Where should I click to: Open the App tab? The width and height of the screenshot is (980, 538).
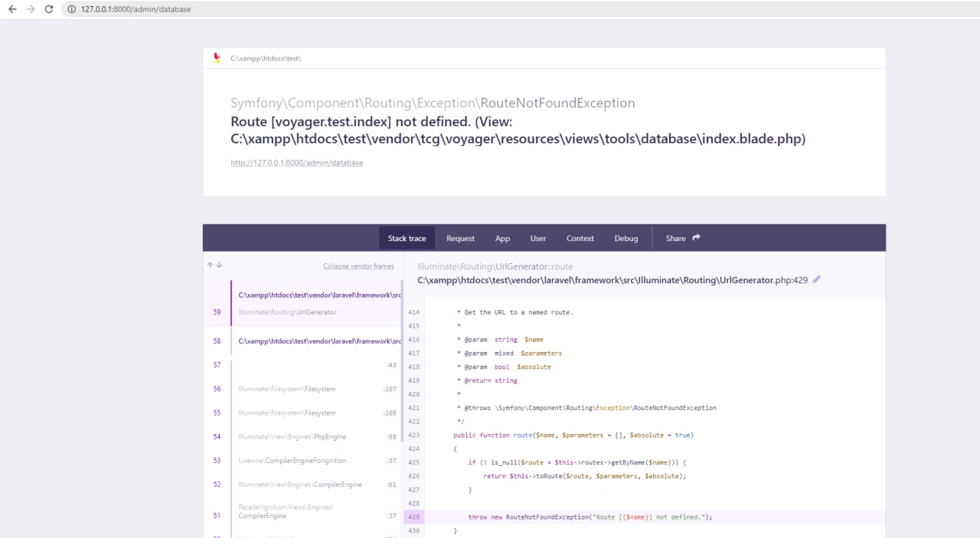pos(502,238)
